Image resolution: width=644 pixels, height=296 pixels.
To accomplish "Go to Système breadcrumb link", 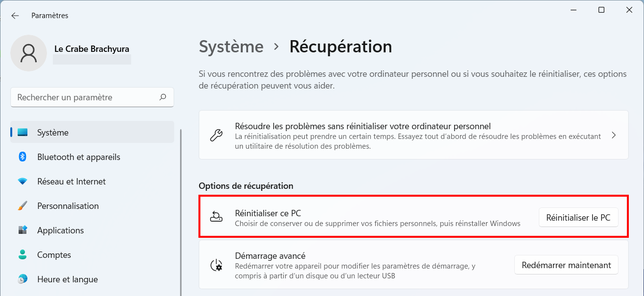I will (231, 46).
